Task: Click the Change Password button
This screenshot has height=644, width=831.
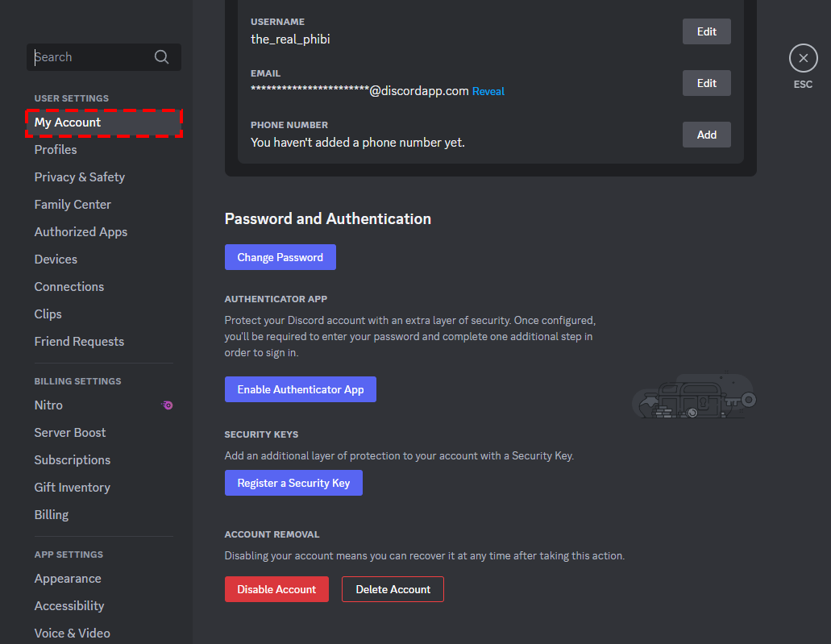Action: coord(280,256)
